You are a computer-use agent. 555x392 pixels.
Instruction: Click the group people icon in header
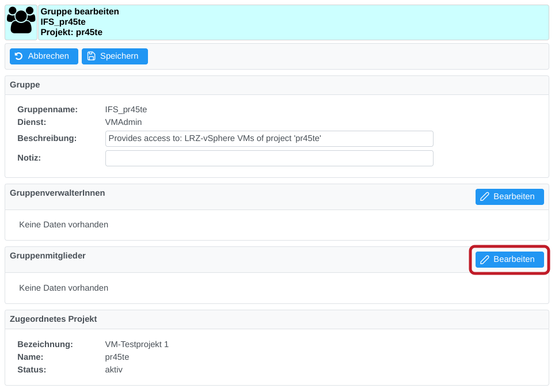(x=21, y=22)
